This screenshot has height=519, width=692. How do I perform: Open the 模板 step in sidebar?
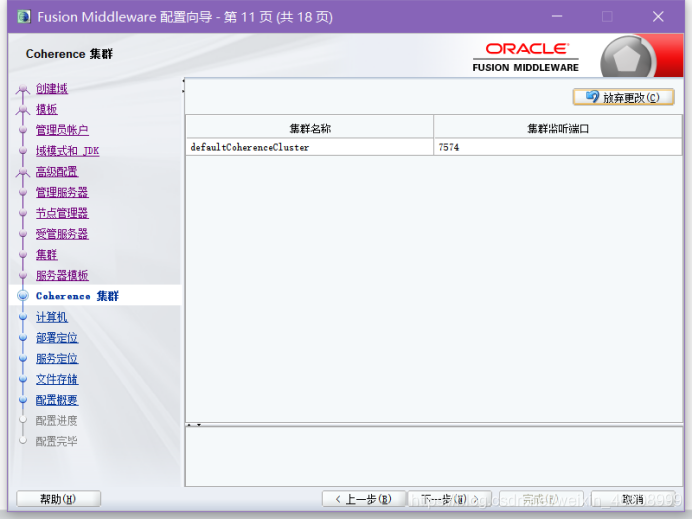coord(46,109)
